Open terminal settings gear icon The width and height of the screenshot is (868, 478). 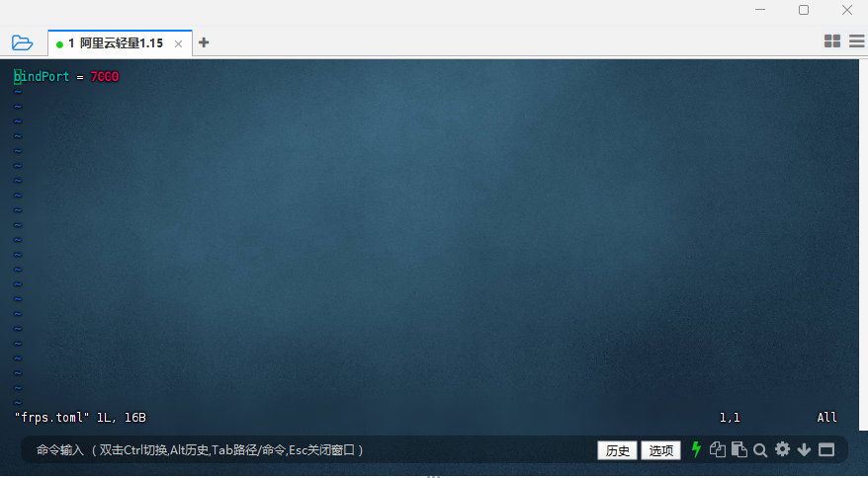click(782, 449)
